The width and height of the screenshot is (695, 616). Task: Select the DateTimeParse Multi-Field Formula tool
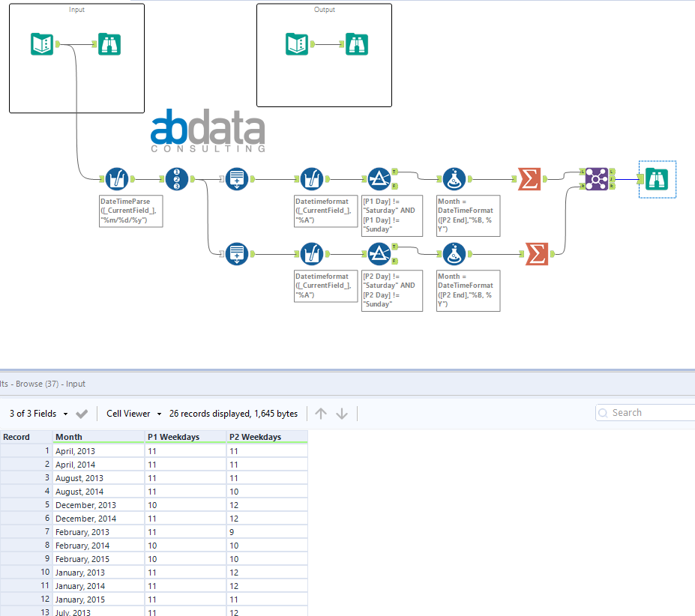point(117,179)
